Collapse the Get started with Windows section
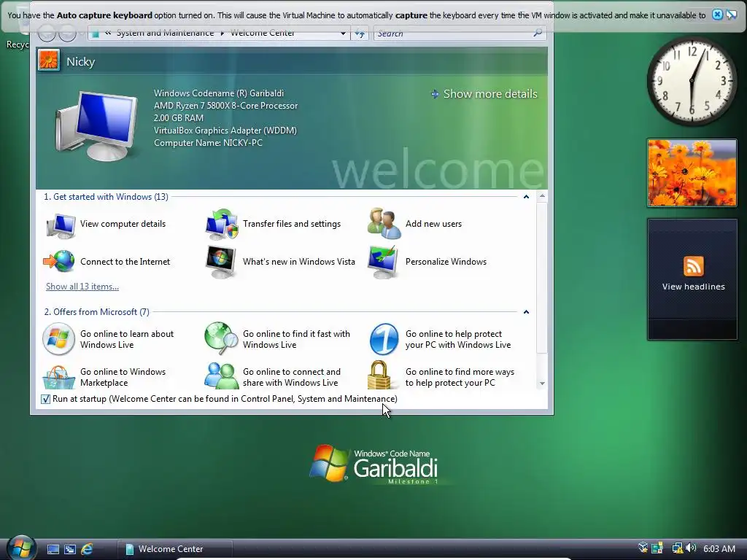 point(526,197)
